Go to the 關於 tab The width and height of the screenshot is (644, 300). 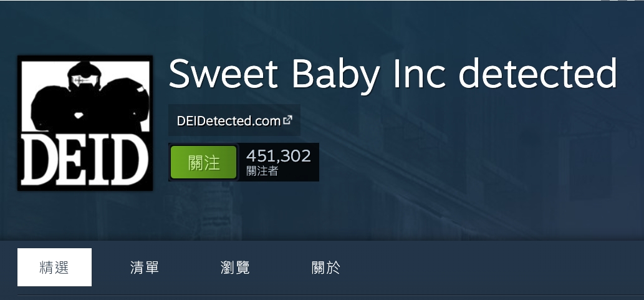tap(325, 267)
